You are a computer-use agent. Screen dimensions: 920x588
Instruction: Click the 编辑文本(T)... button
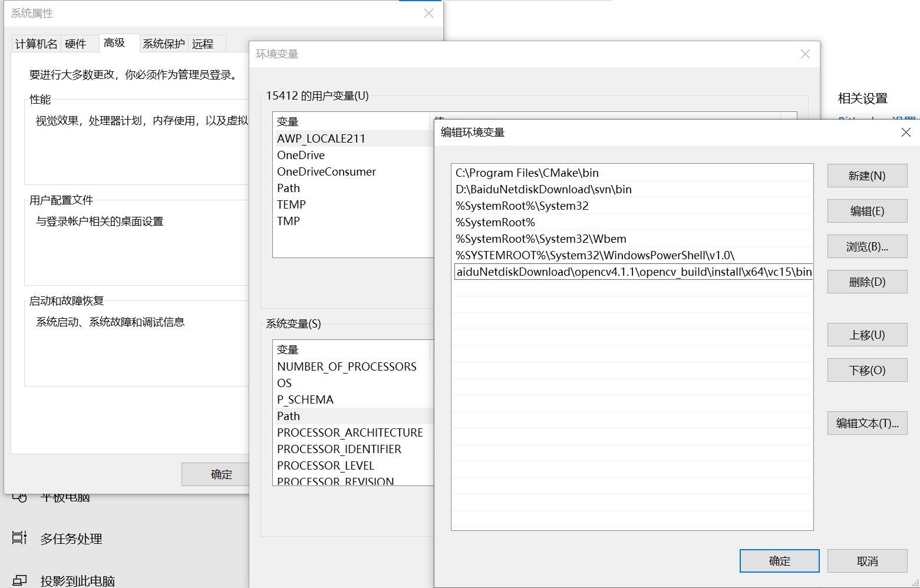pyautogui.click(x=866, y=422)
